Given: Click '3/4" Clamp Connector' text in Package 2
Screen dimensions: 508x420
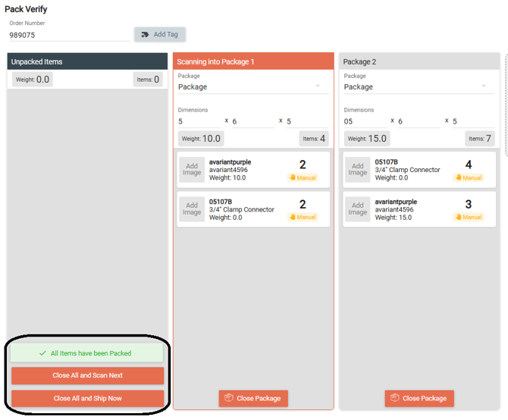Looking at the screenshot, I should [408, 170].
